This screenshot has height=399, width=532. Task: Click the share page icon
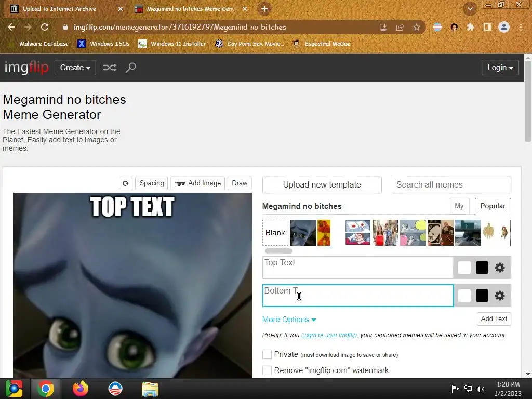tap(400, 27)
